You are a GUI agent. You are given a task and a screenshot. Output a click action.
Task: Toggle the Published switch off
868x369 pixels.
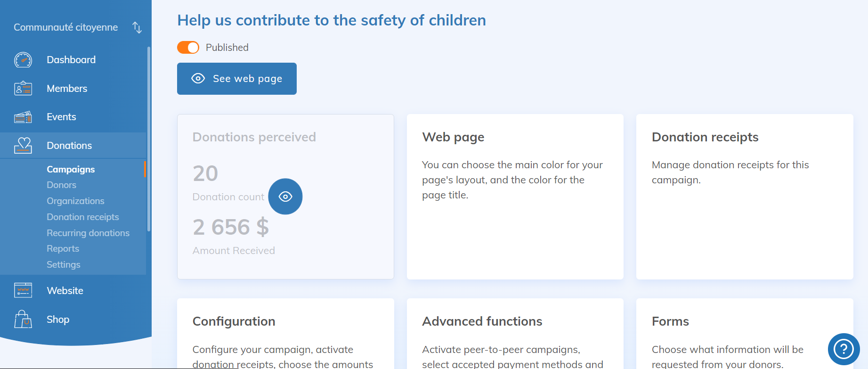pyautogui.click(x=188, y=48)
